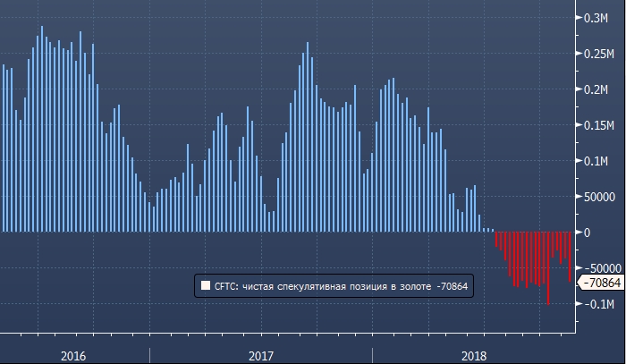Screen dimensions: 626x364
Task: Click the first red negative bar in 2018
Action: (496, 240)
